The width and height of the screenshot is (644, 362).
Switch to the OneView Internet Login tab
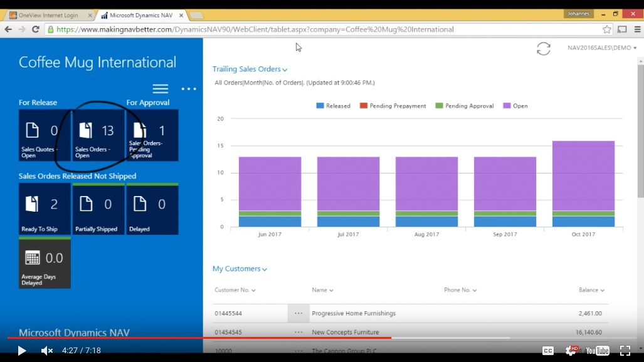click(48, 15)
